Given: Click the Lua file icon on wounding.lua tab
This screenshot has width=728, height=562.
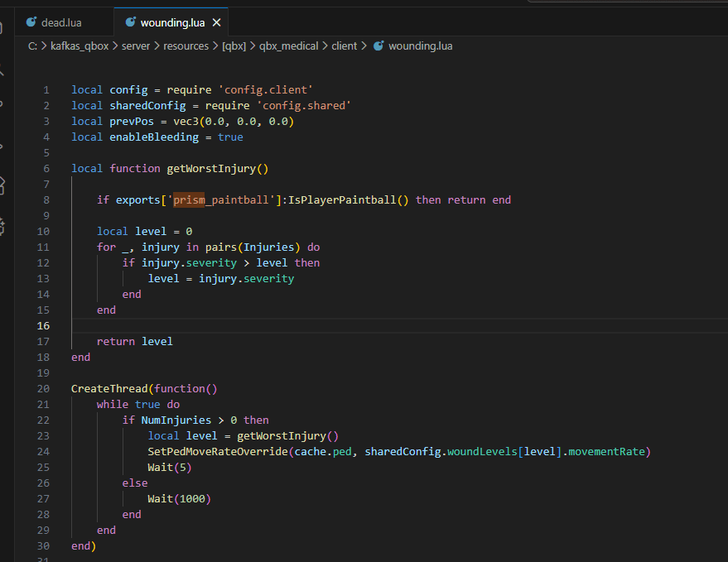Looking at the screenshot, I should pyautogui.click(x=130, y=22).
